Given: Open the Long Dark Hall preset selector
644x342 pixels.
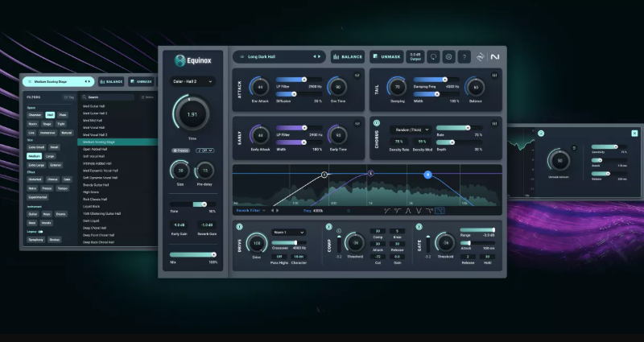Looking at the screenshot, I should pyautogui.click(x=279, y=56).
